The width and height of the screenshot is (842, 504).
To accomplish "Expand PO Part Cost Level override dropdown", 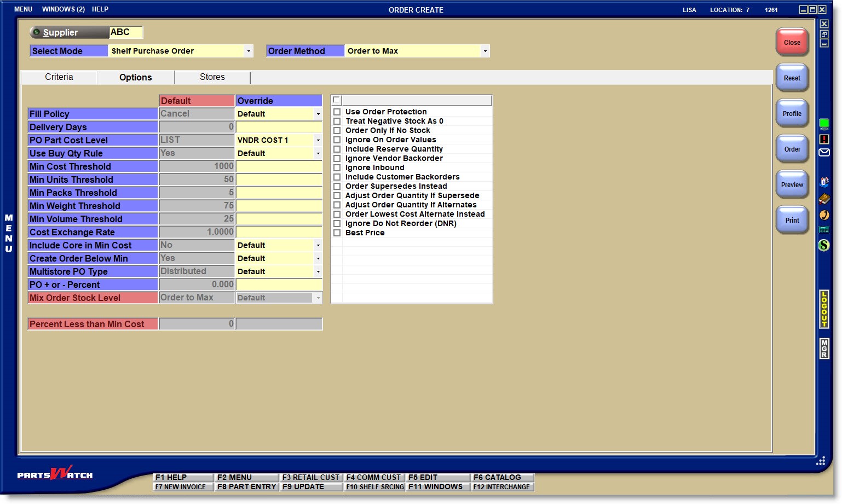I will [x=318, y=140].
